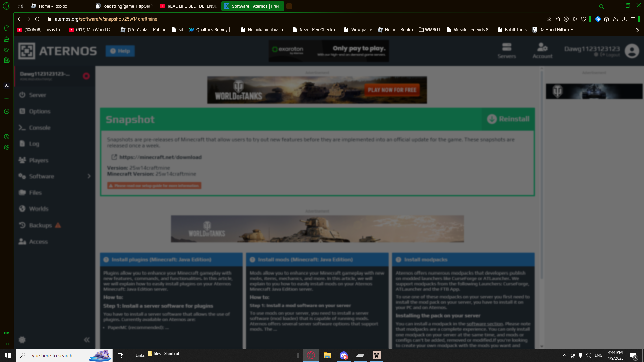Click the red server status icon
Screen dimensions: 644x362
pyautogui.click(x=86, y=76)
